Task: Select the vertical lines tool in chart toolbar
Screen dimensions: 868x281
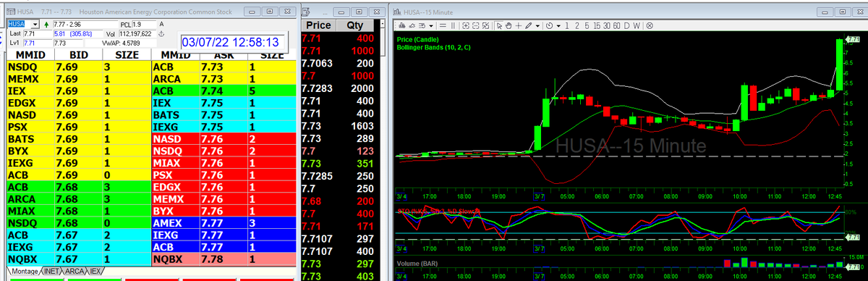Action: click(x=453, y=25)
